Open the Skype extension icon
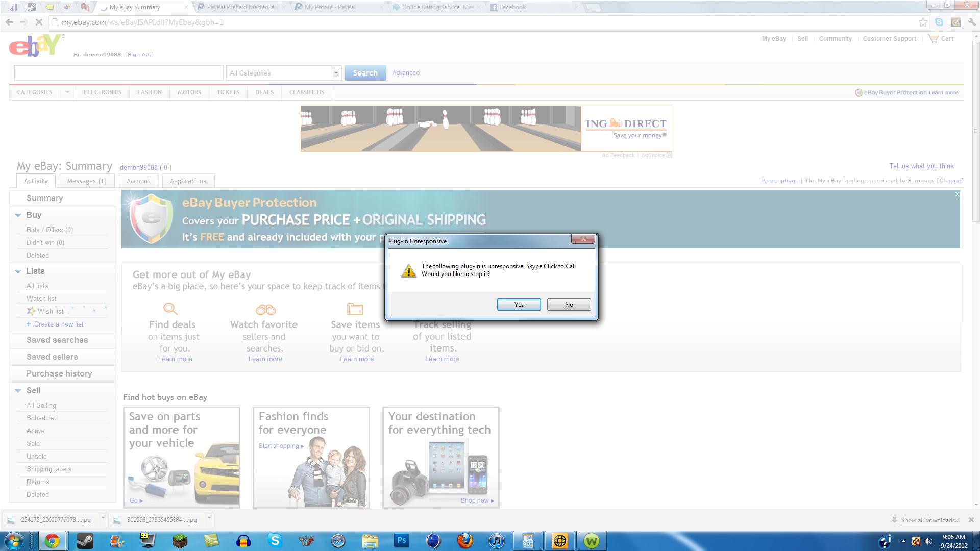This screenshot has height=551, width=980. (x=939, y=22)
